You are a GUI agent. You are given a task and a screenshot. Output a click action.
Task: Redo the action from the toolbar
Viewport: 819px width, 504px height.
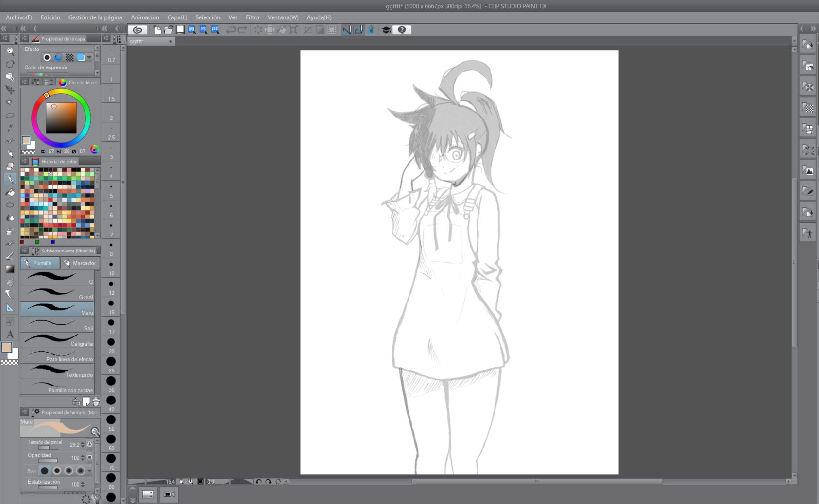point(242,30)
